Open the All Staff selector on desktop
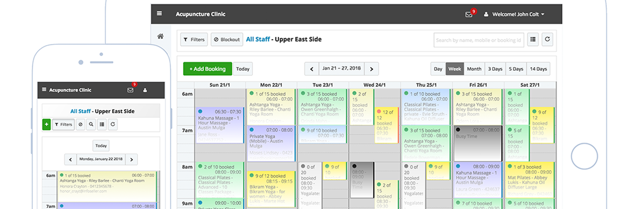The image size is (644, 209). [x=257, y=40]
